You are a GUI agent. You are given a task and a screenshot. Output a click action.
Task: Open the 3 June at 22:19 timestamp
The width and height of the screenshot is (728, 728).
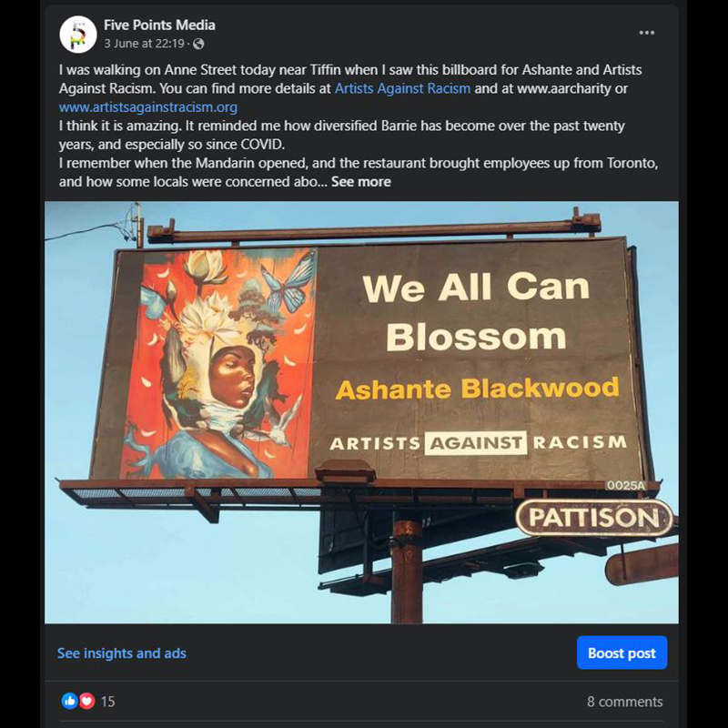click(x=144, y=44)
